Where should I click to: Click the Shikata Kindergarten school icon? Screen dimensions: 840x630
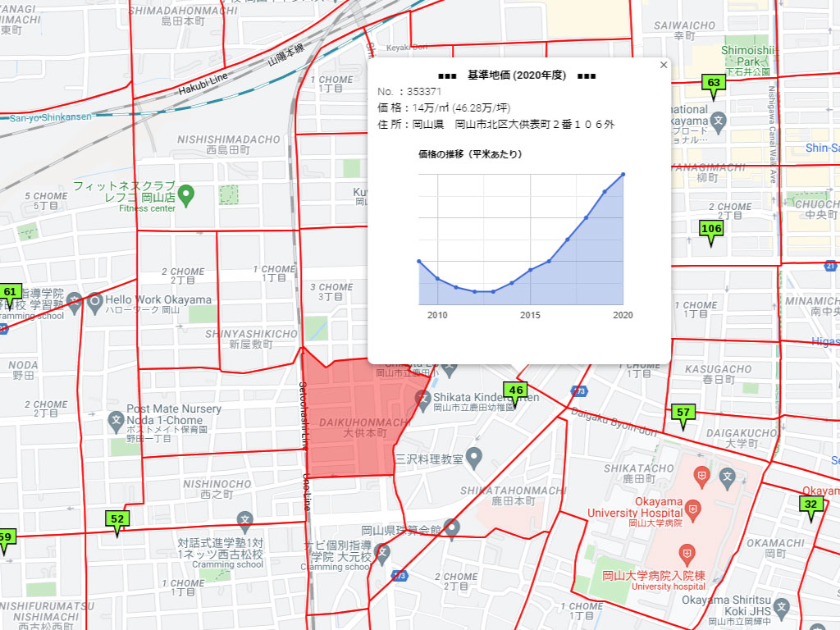423,401
